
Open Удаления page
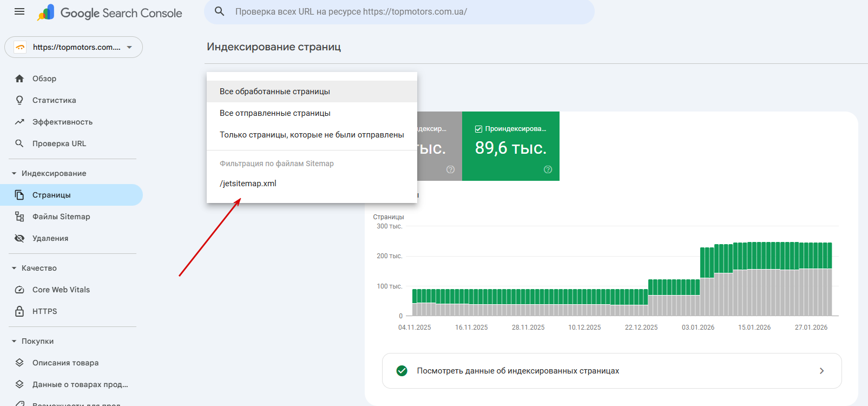click(71, 238)
